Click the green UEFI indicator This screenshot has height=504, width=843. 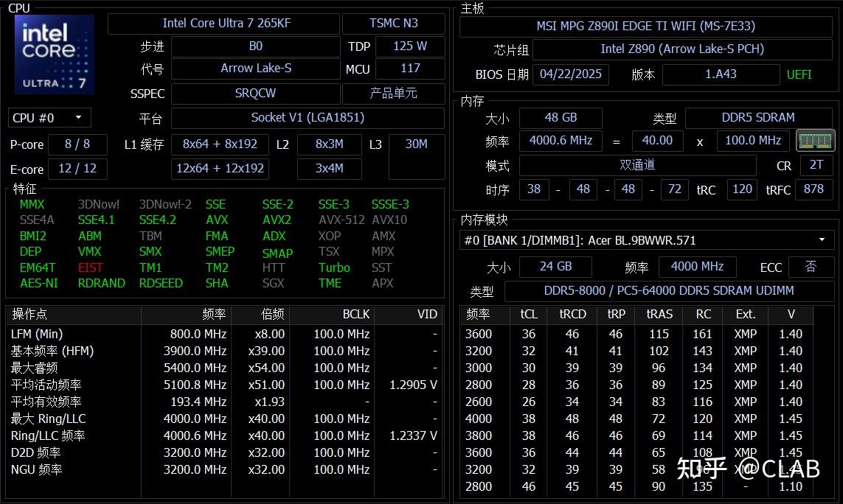[x=799, y=74]
